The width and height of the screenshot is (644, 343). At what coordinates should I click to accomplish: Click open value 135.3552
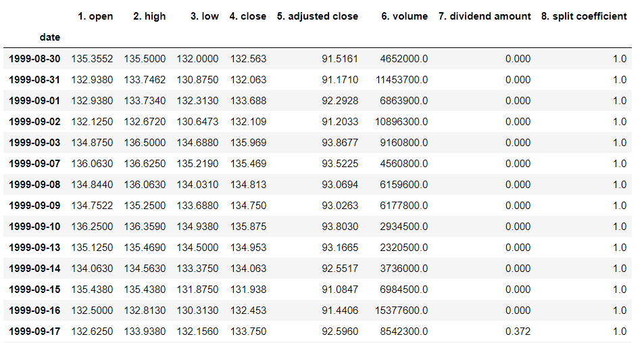(92, 59)
